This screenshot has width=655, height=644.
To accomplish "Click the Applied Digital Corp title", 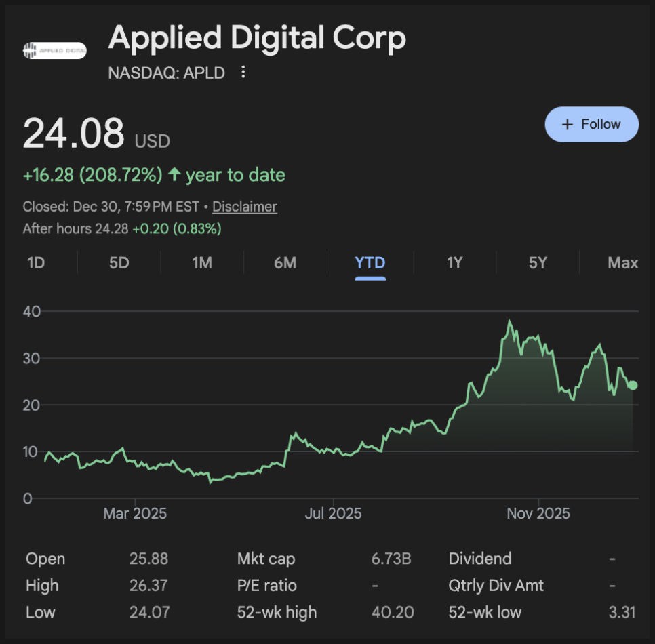I will pyautogui.click(x=257, y=38).
